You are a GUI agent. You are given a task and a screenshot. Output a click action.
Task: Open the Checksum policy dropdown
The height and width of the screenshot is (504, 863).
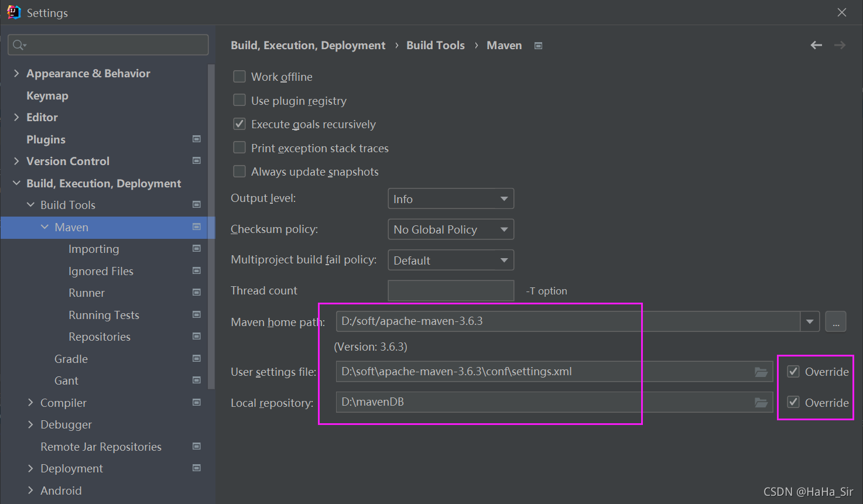[451, 229]
